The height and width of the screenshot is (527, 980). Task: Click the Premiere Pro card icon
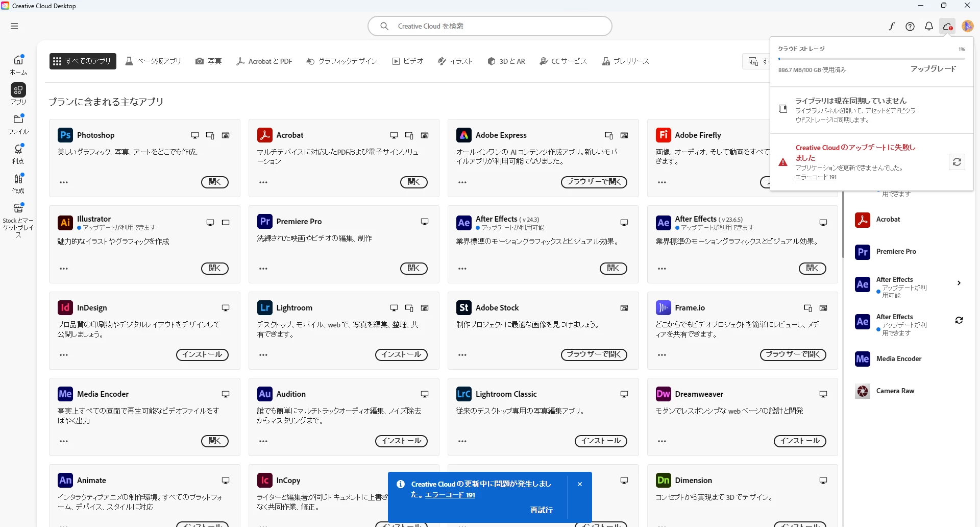264,221
